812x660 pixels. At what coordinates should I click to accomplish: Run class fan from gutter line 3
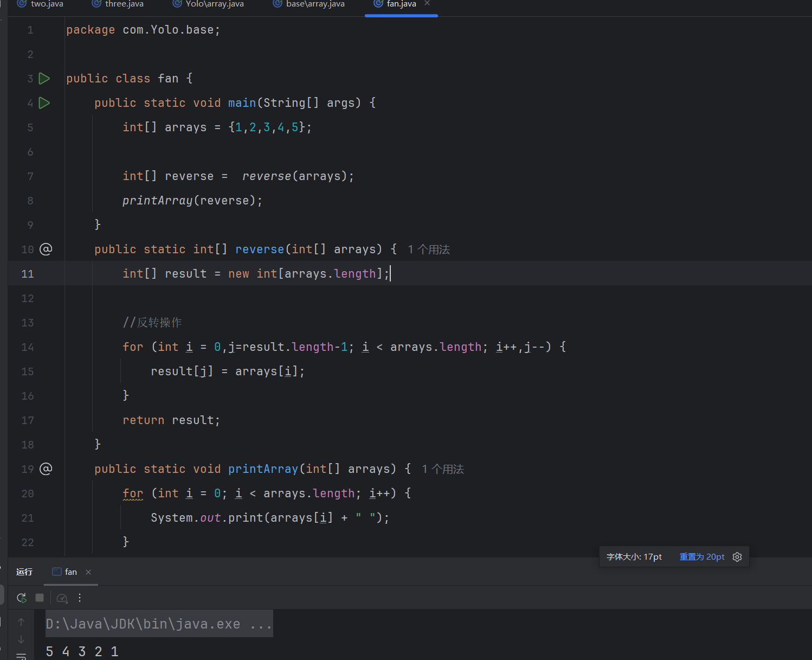(44, 79)
